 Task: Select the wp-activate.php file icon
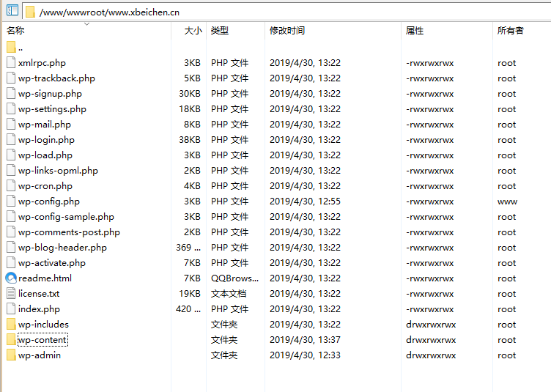[x=11, y=263]
